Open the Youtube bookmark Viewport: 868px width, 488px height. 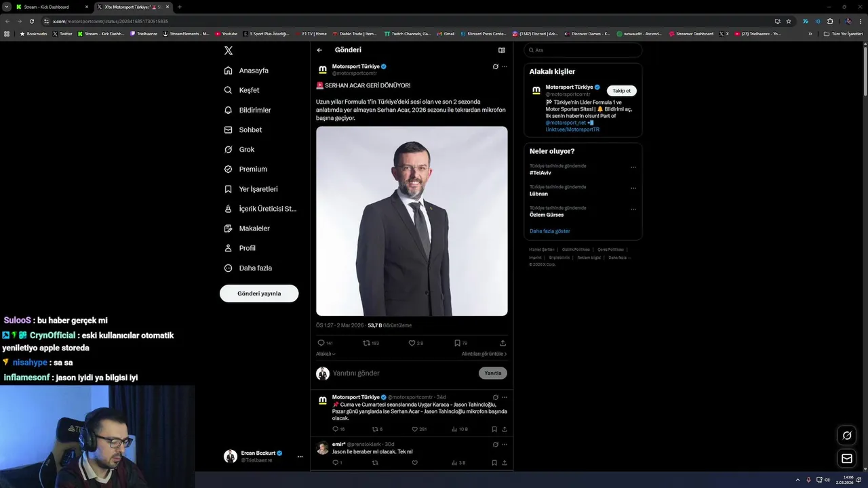pyautogui.click(x=226, y=33)
